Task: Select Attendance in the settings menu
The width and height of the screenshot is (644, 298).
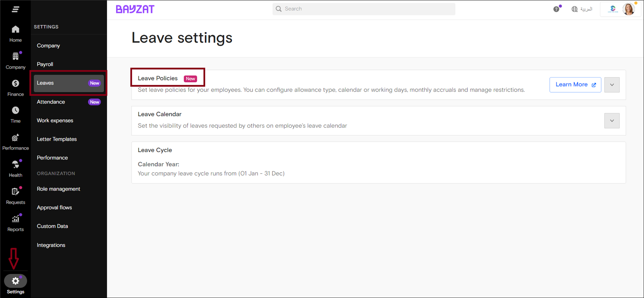Action: [51, 102]
